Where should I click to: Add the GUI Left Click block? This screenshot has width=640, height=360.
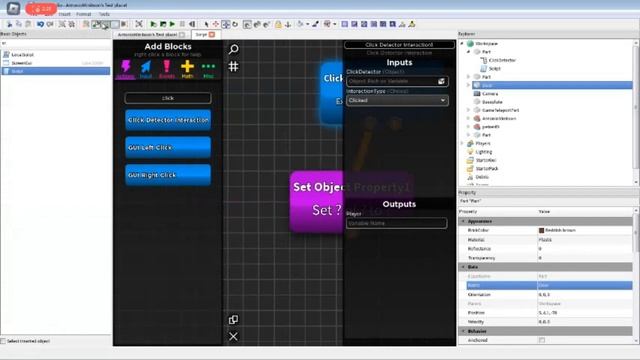(168, 147)
